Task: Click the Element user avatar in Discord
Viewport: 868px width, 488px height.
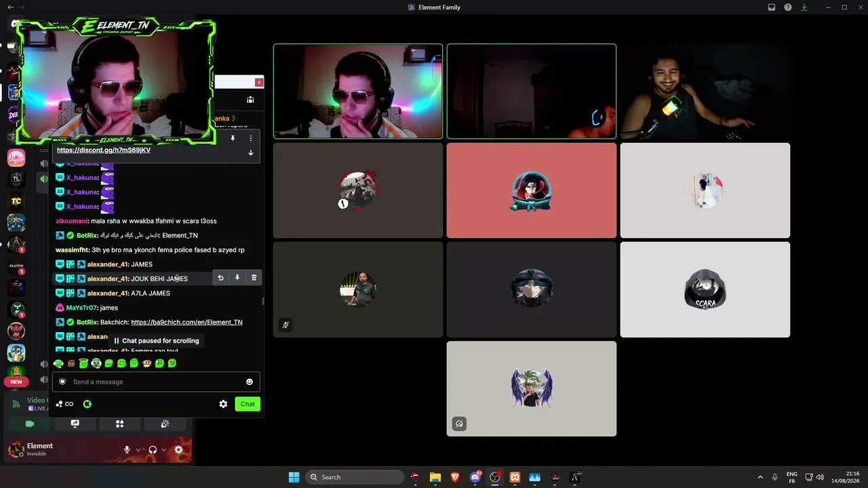Action: click(x=16, y=449)
